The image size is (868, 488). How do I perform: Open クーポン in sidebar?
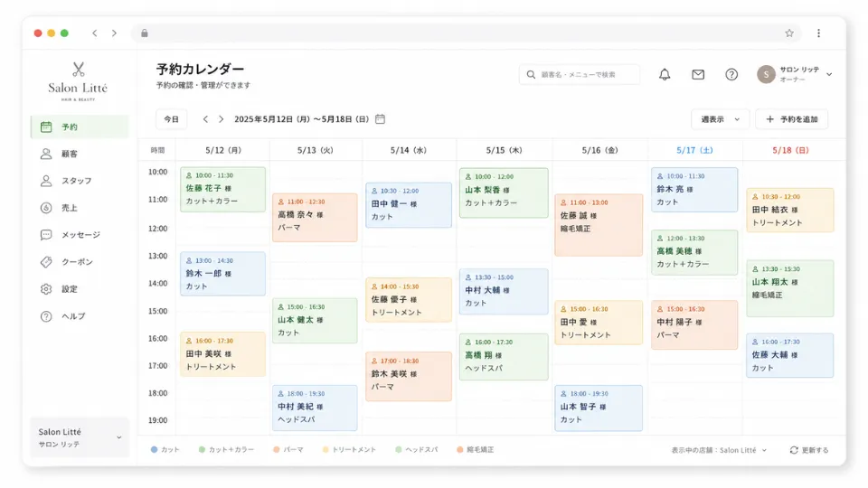(80, 262)
